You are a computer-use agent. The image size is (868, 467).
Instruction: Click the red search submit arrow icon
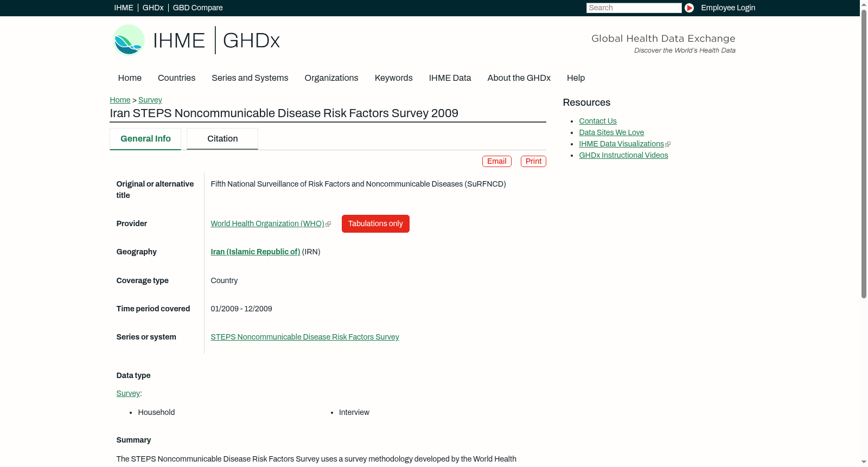[689, 8]
